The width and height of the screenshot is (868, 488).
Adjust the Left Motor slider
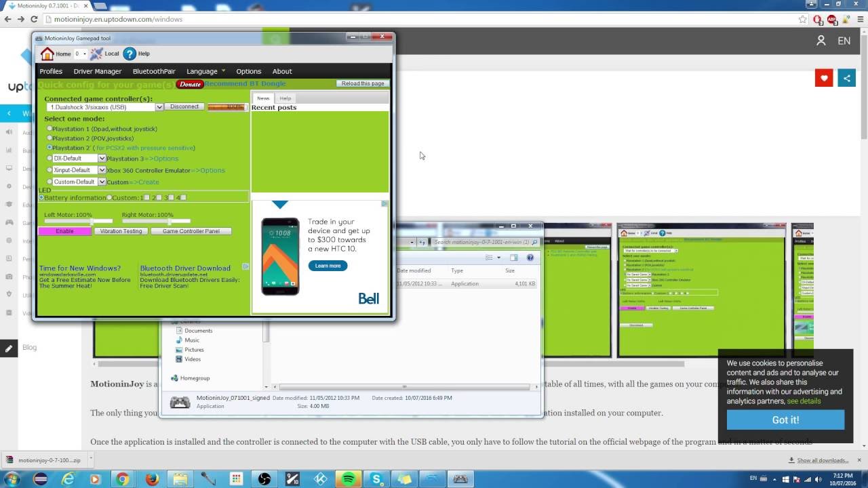point(78,221)
